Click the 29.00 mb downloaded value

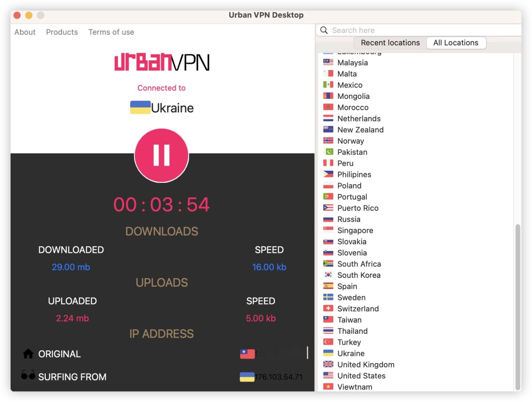point(71,267)
